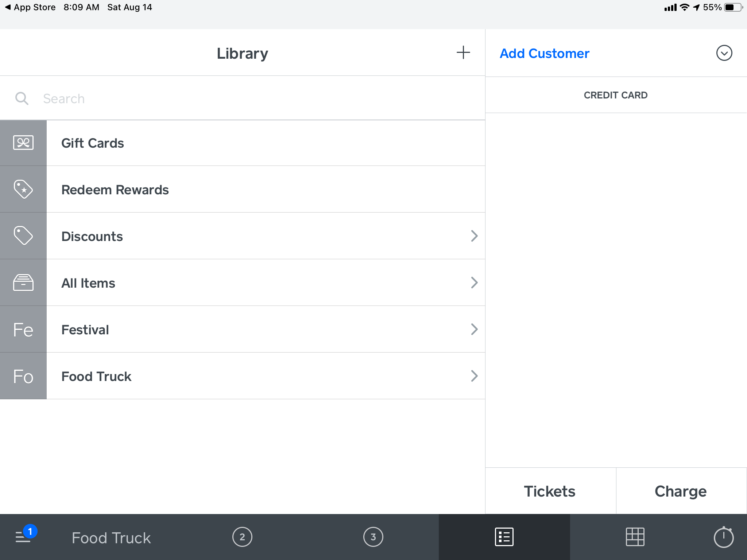
Task: Tap the Add Customer link
Action: [x=544, y=54]
